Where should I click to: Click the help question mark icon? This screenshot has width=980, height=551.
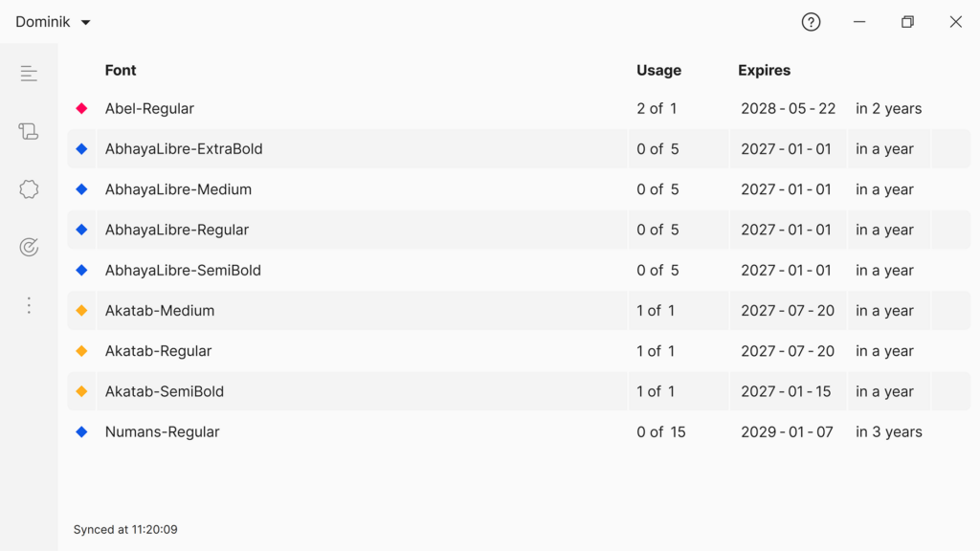[811, 22]
